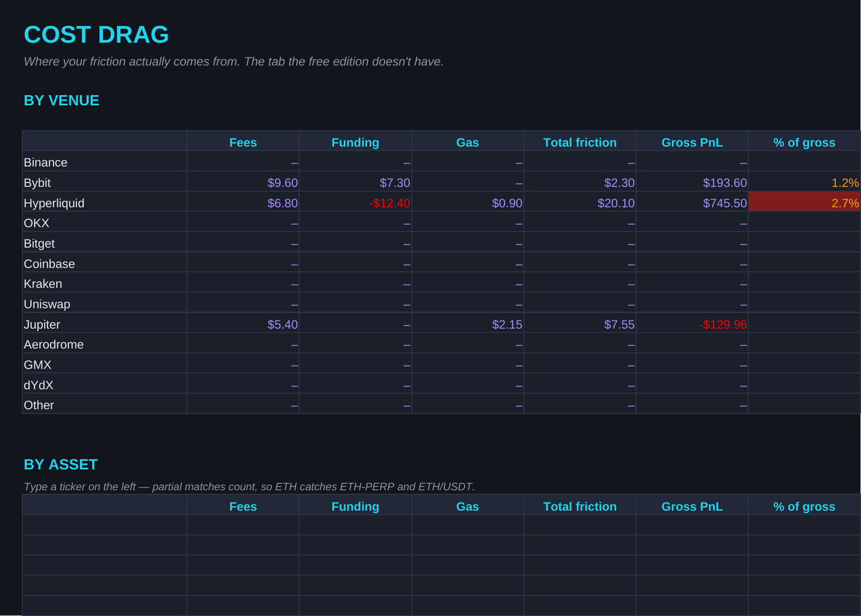Select the Fees header in BY ASSET table

(243, 506)
